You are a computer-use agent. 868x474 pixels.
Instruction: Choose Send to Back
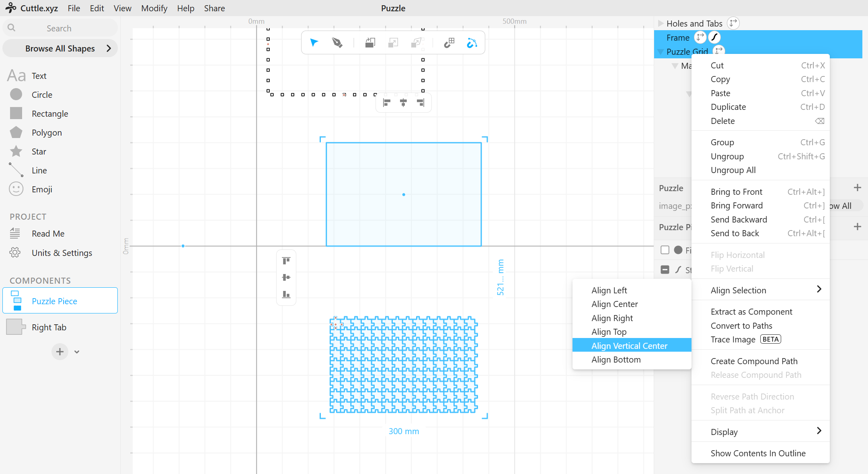(x=760, y=233)
